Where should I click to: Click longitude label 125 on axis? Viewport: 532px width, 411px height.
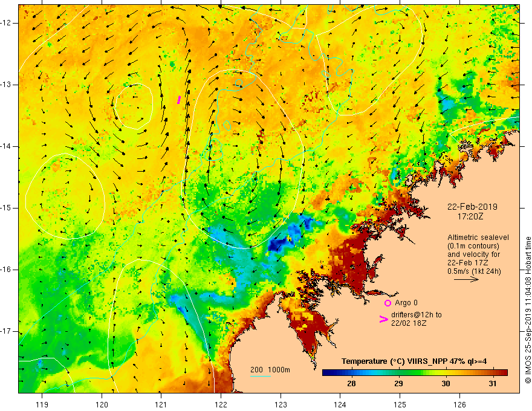[400, 404]
